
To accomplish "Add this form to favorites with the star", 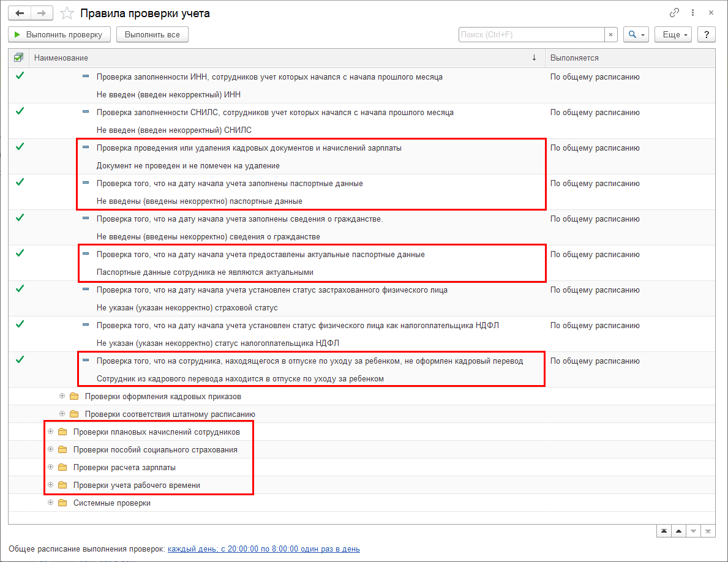I will click(68, 13).
